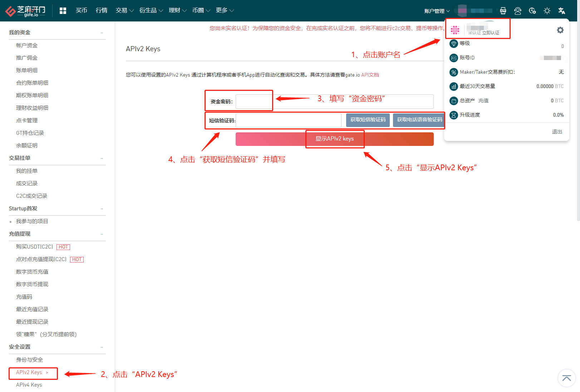Open 期权账单明细 in the sidebar
Image resolution: width=580 pixels, height=392 pixels.
click(x=32, y=95)
